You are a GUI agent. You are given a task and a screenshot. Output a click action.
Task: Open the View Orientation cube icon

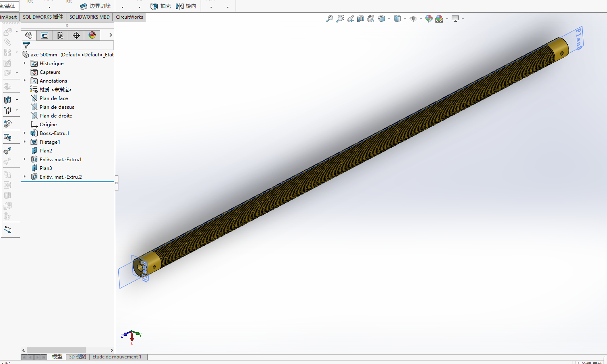[382, 19]
